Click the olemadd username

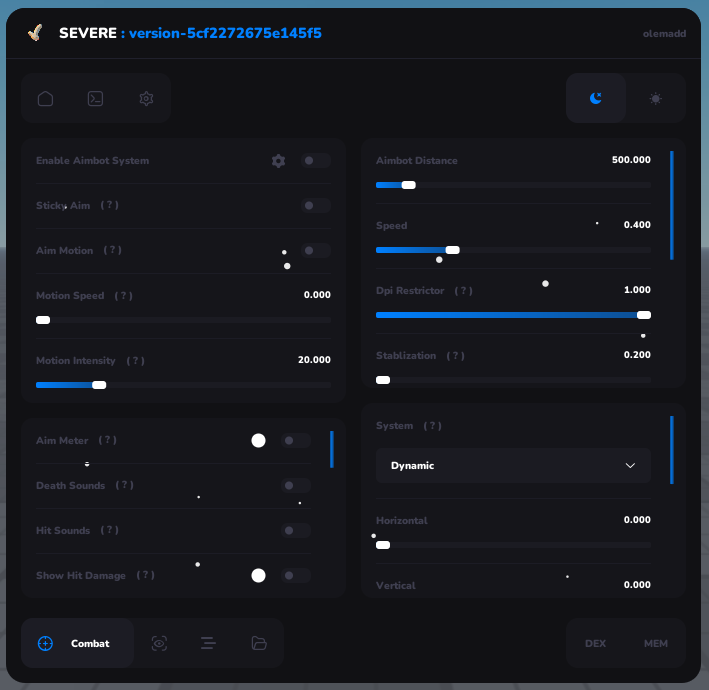(x=664, y=34)
